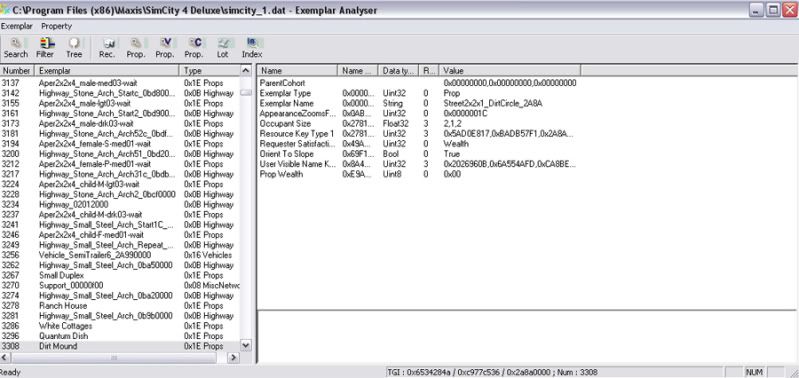Select row 3234 Highway_02012000
Viewport: 799px width, 378px height.
point(120,204)
